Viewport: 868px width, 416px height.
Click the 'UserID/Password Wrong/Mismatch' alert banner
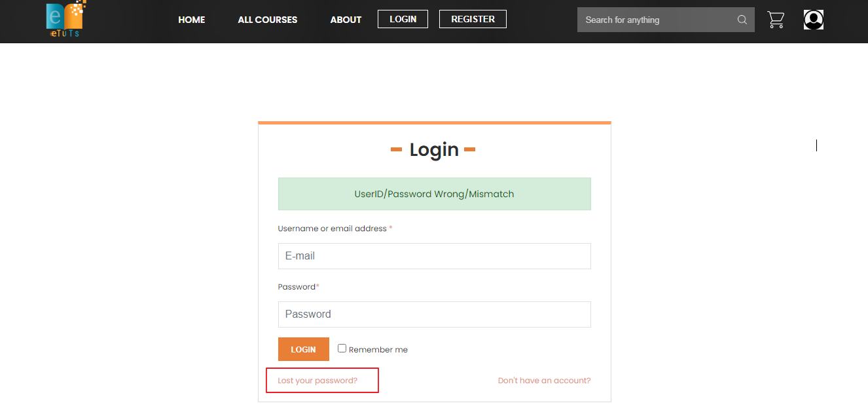point(435,194)
